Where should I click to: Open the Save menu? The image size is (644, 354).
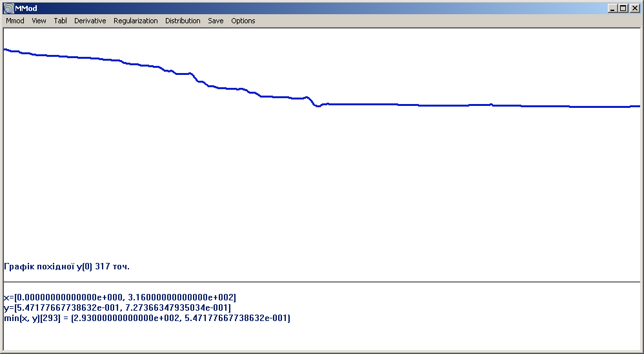point(216,21)
